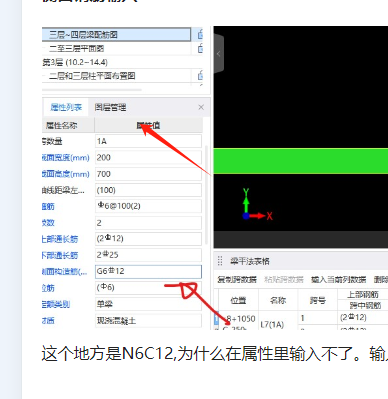Toggle lock icon beside 三层~四层梁配筋图

200,34
